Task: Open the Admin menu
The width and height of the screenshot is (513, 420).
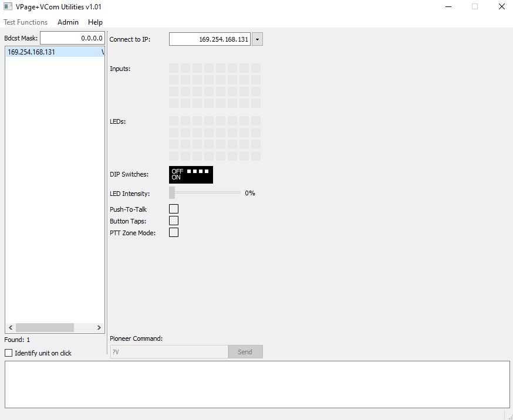Action: point(68,22)
